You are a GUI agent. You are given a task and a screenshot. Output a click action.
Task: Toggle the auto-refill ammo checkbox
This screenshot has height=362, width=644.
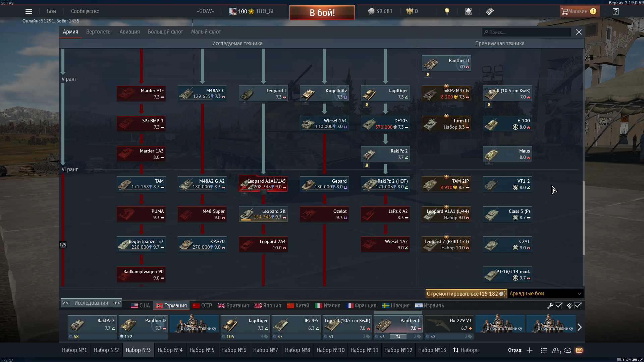(578, 306)
